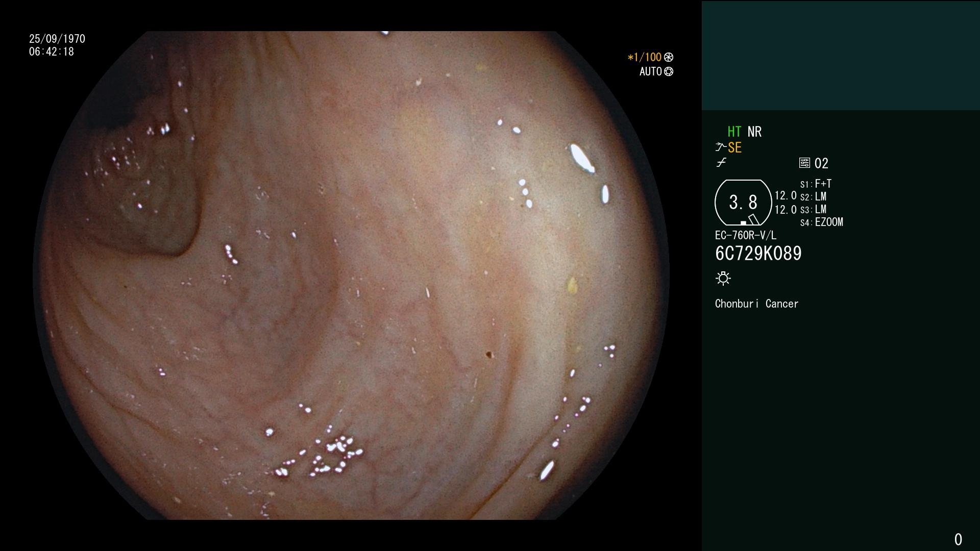
Task: Click the *1/100 shutter speed value
Action: coord(645,57)
